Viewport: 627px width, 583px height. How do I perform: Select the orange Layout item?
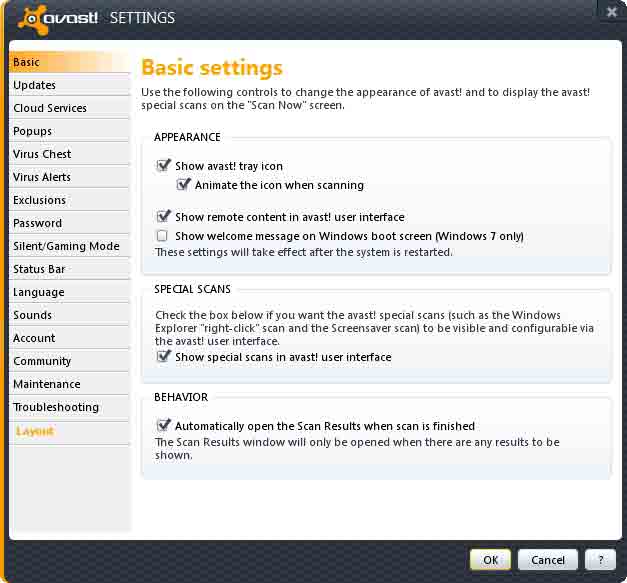tap(34, 431)
